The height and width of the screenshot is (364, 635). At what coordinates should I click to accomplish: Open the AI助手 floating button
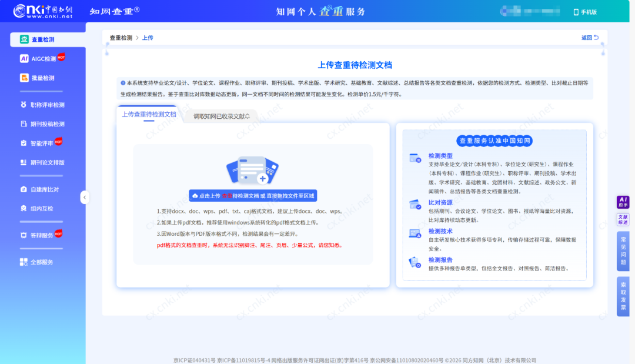[623, 202]
